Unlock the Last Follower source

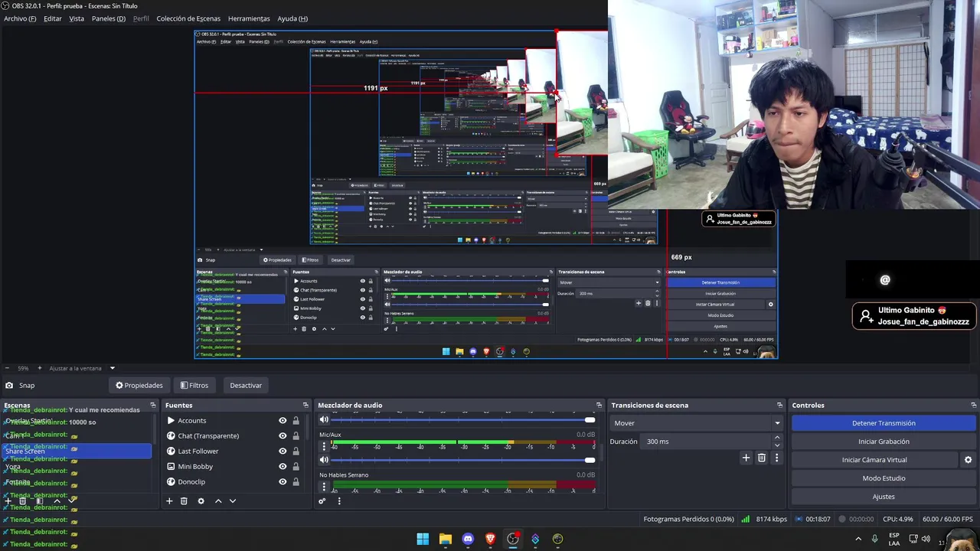296,451
